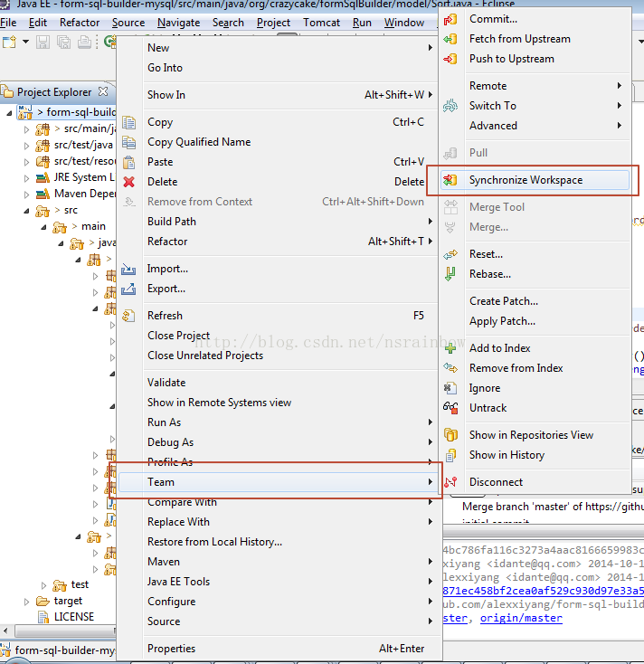Click the Print toolbar icon

(x=85, y=42)
